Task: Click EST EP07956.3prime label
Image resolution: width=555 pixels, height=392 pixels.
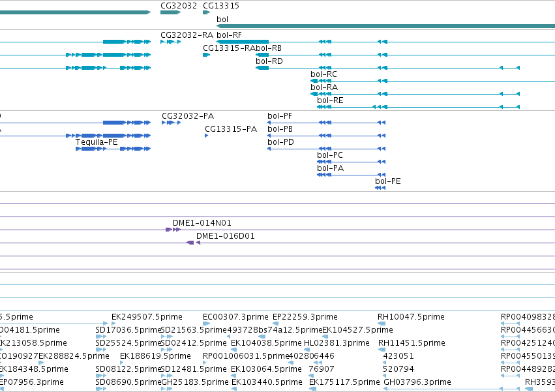Action: click(31, 382)
